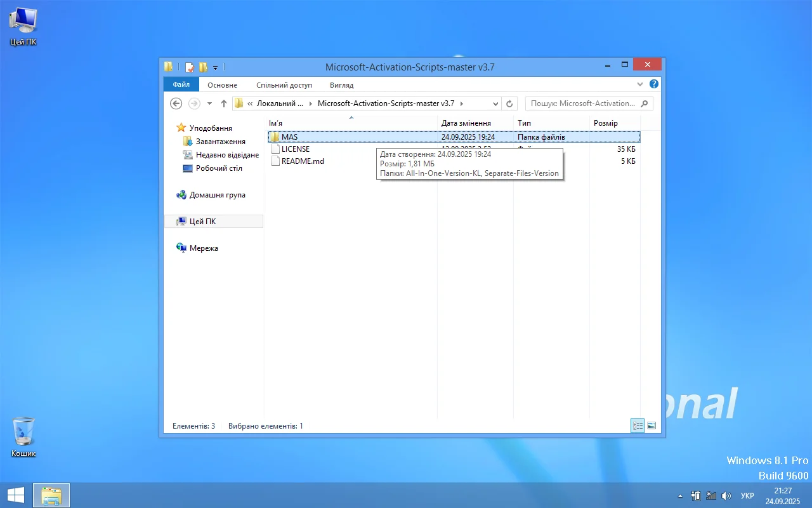The width and height of the screenshot is (812, 508).
Task: Switch to details list view
Action: click(638, 425)
